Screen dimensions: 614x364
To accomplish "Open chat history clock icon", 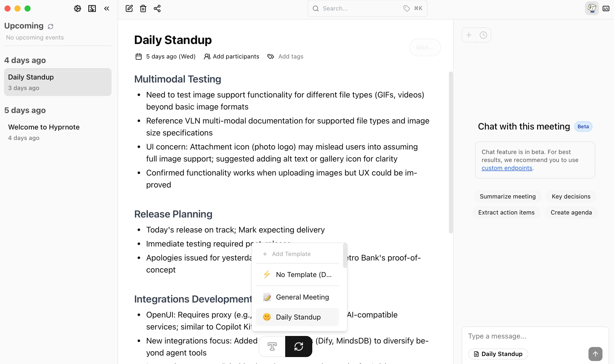I will 483,35.
